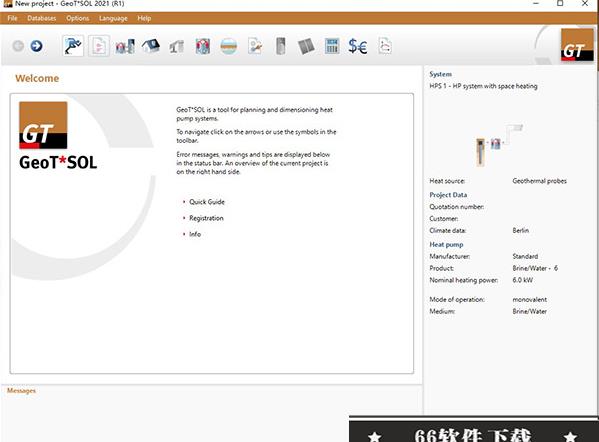The height and width of the screenshot is (442, 599).
Task: Click the Messages panel label
Action: click(21, 390)
